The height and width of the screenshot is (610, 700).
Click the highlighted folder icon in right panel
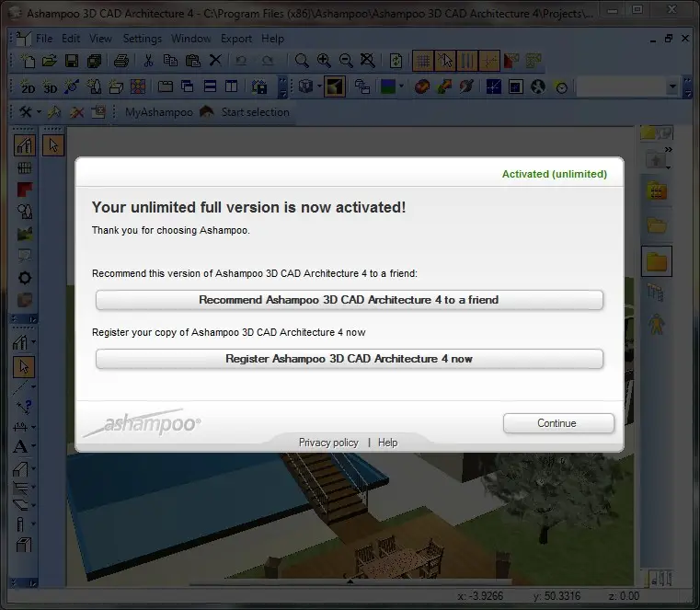(x=657, y=261)
